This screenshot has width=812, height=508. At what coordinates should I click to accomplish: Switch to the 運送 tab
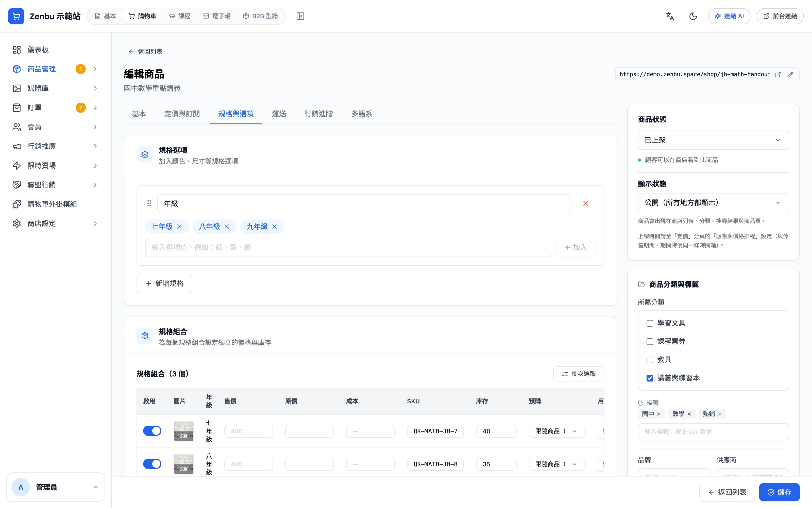279,114
